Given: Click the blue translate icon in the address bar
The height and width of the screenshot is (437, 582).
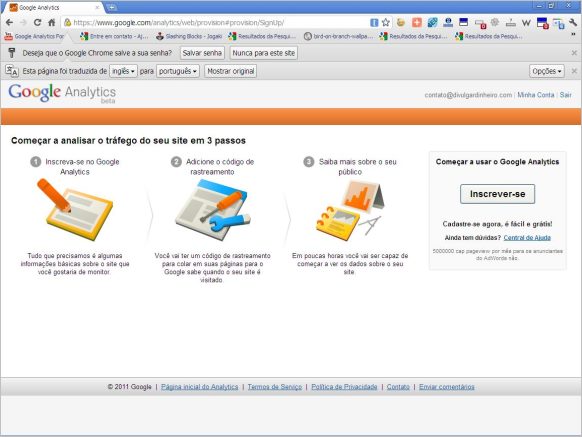Looking at the screenshot, I should click(x=374, y=23).
